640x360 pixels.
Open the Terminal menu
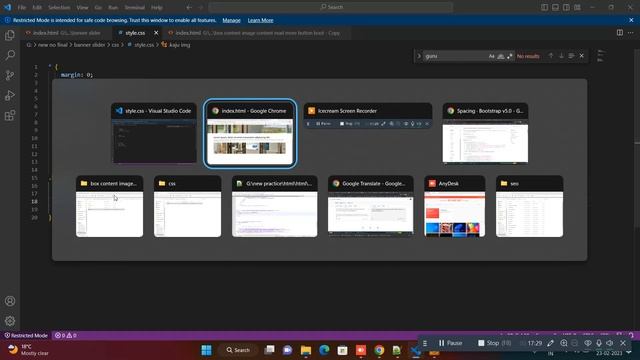134,7
